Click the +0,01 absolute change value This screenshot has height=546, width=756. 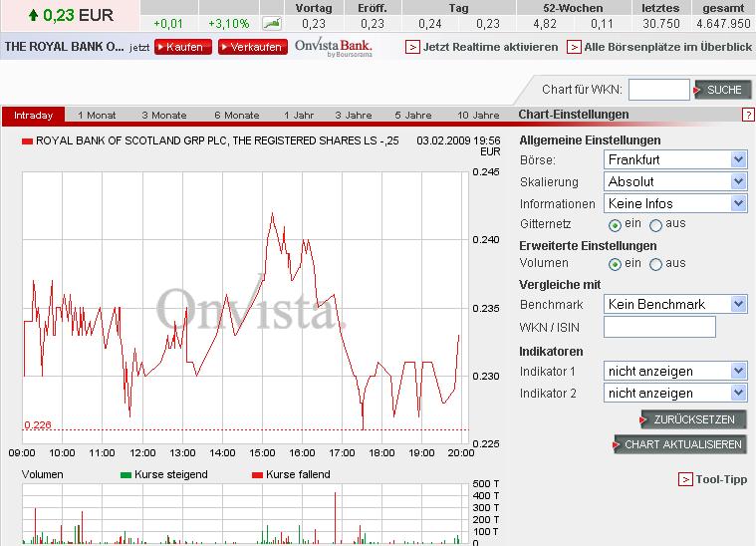coord(168,24)
